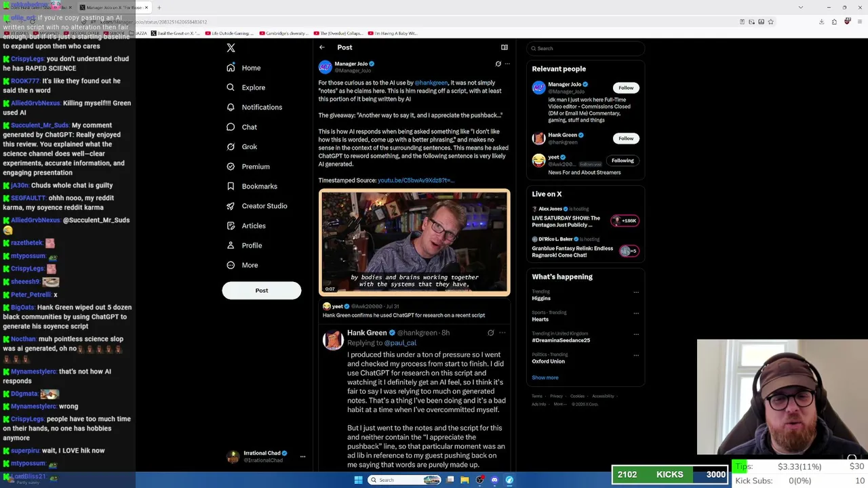Click the Windows taskbar search box
Viewport: 868px width, 488px height.
tap(404, 480)
